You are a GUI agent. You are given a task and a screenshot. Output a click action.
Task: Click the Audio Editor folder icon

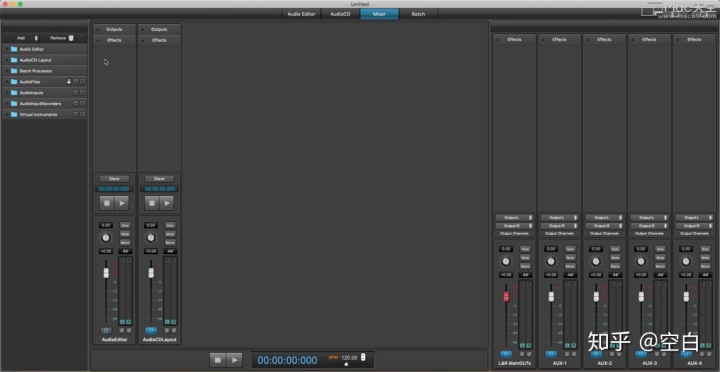(x=14, y=49)
